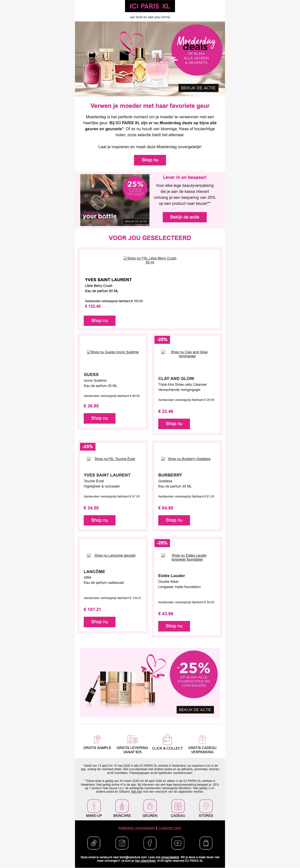The image size is (300, 868).
Task: Select the Skincare category icon
Action: 122,806
